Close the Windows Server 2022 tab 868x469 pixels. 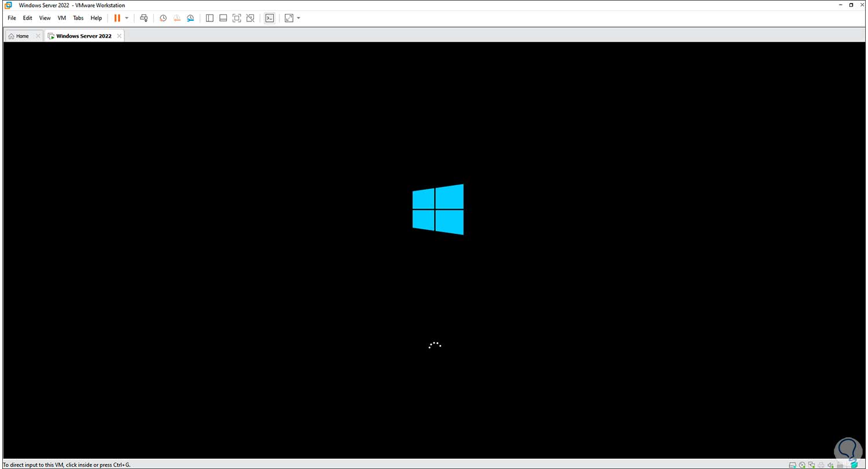pos(119,36)
